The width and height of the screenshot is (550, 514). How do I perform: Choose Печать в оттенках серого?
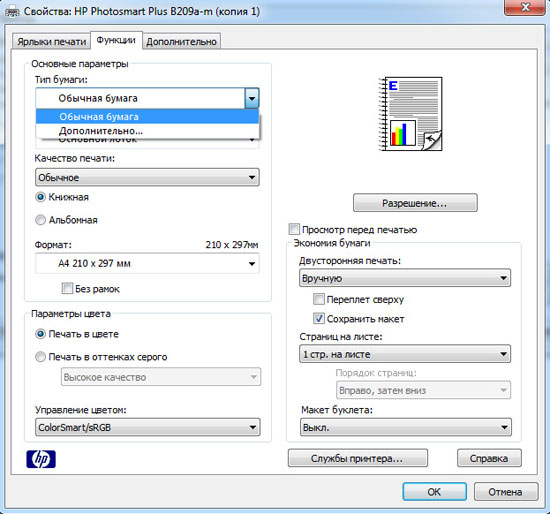tap(40, 357)
